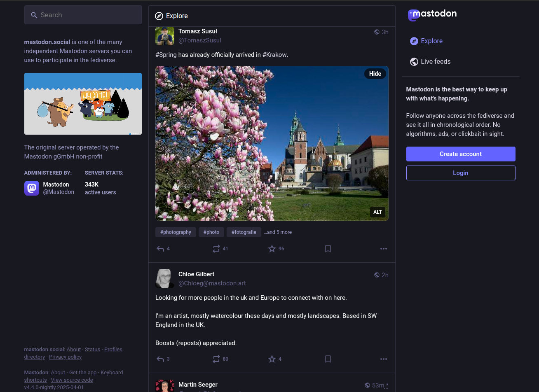Open the #photography hashtag
This screenshot has height=392, width=539.
coord(176,232)
